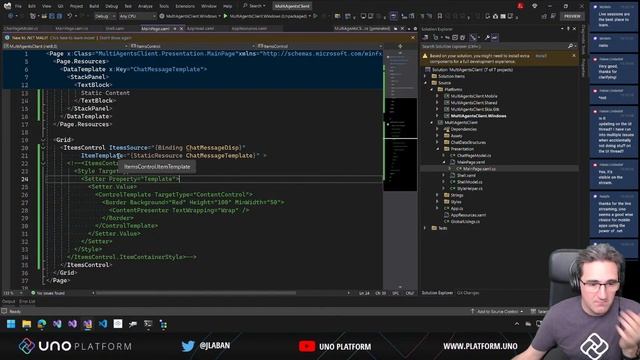Expand the Solution Items folder
The height and width of the screenshot is (360, 640).
pos(425,76)
